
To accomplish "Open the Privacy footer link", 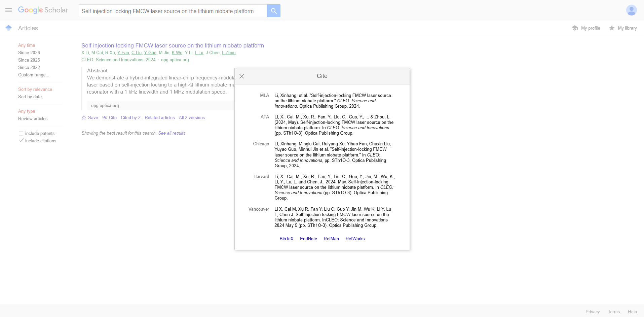I will pos(593,312).
